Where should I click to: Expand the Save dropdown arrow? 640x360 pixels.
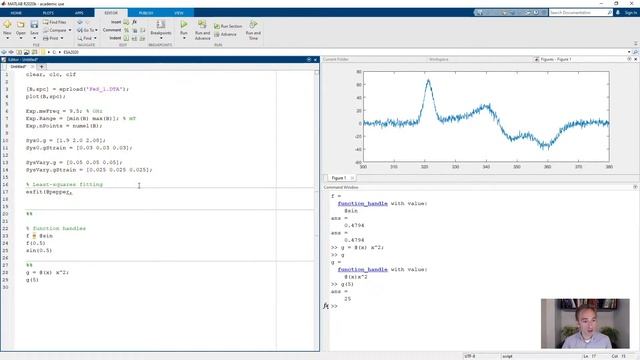[34, 38]
